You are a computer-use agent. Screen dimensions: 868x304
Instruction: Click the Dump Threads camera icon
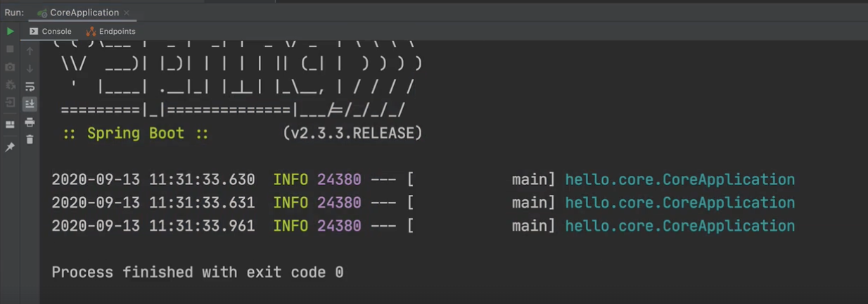(10, 67)
